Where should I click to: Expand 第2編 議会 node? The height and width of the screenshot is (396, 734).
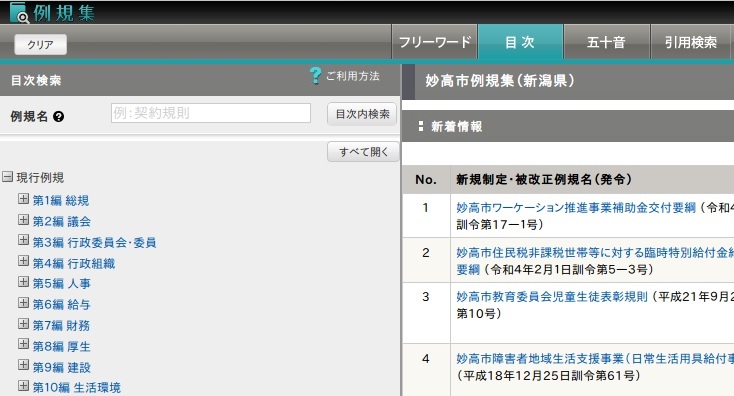[23, 220]
